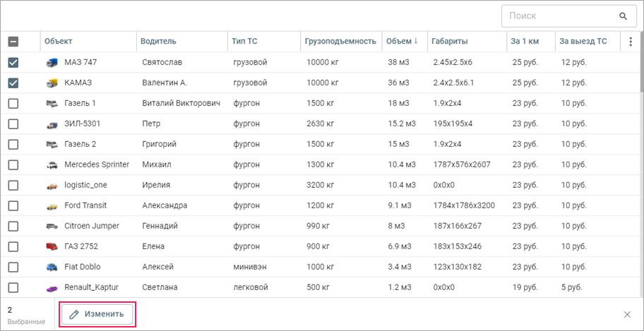Check the Газель 1 row checkbox

coord(13,103)
